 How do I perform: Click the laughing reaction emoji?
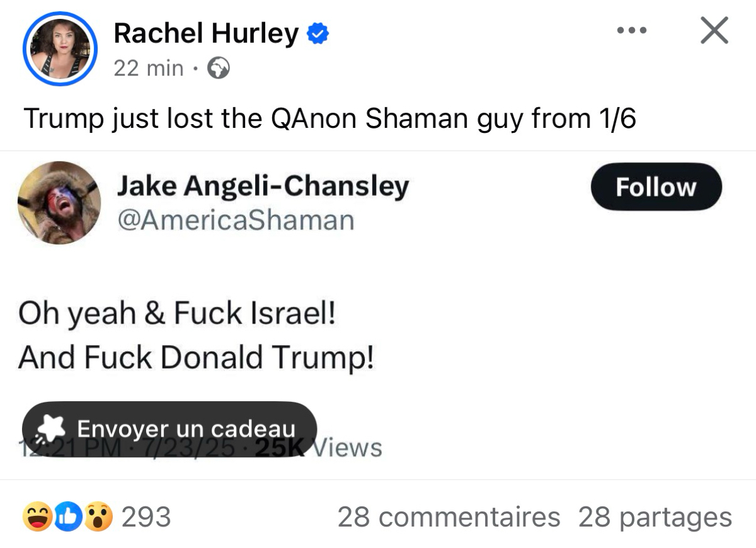(35, 517)
